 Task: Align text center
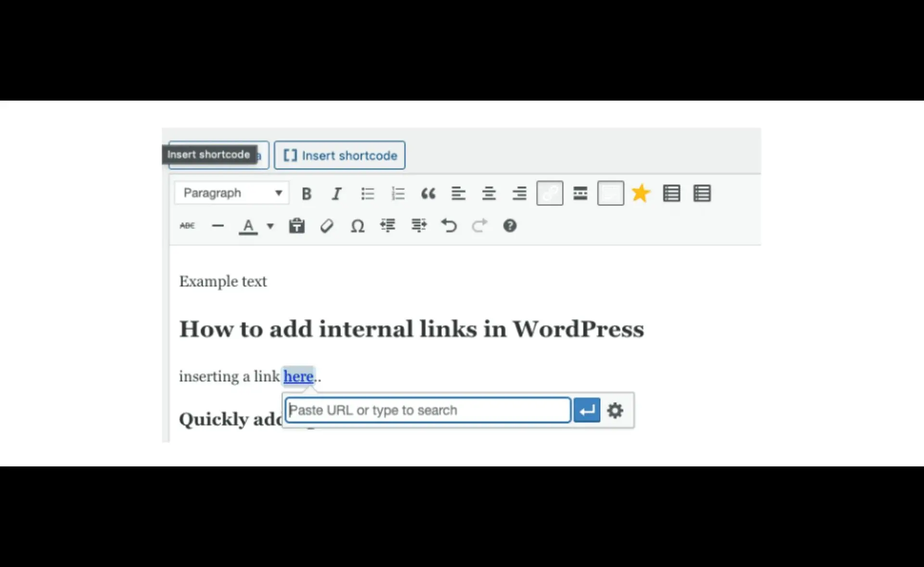click(x=489, y=193)
